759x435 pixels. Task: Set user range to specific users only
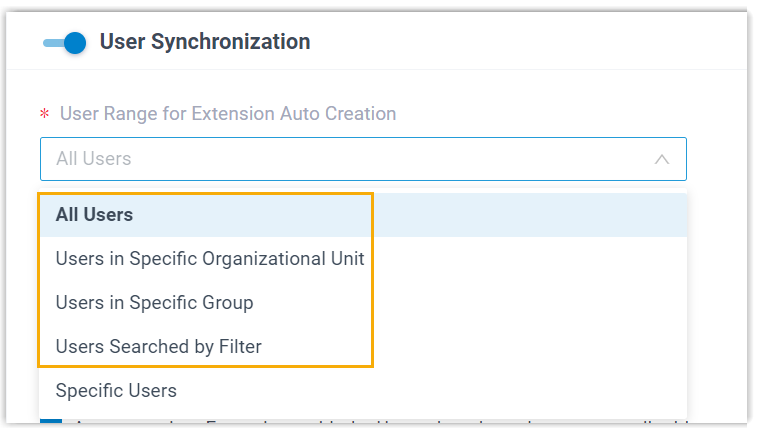pos(116,390)
